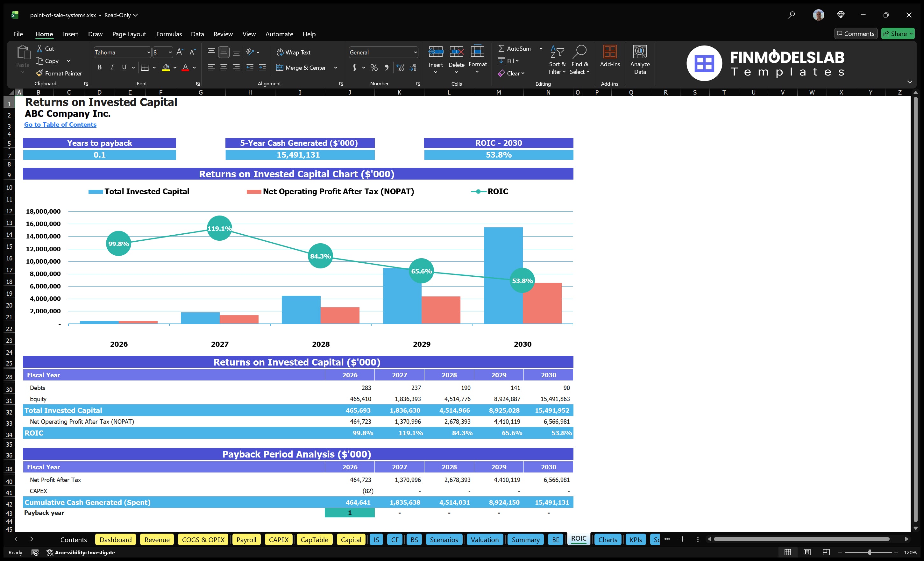Expand the Merge & Center options
The width and height of the screenshot is (924, 561).
click(336, 67)
